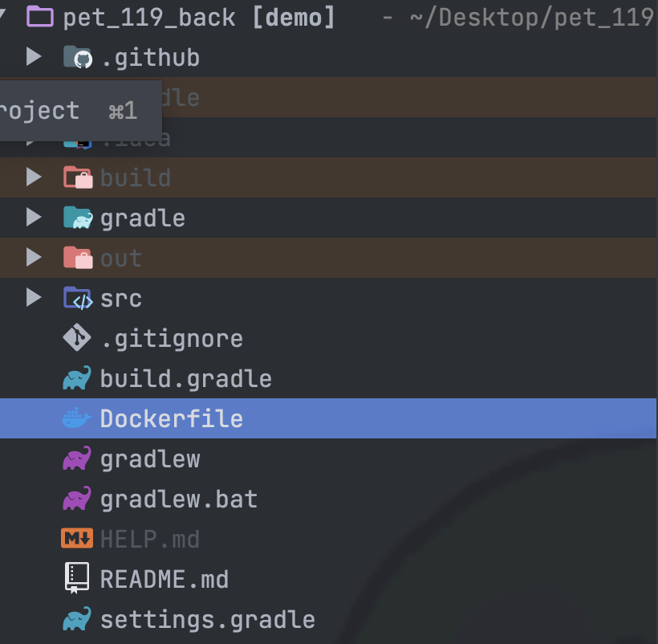
Task: Select the pet_119_back [demo] root node
Action: click(199, 18)
